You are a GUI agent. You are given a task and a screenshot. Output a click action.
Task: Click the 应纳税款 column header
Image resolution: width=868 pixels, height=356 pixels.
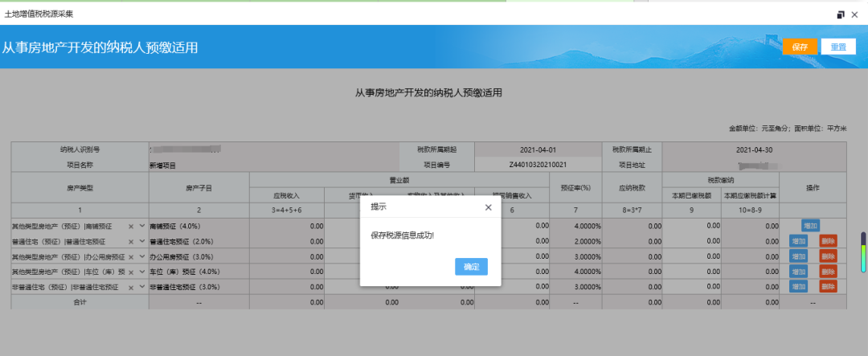point(632,188)
